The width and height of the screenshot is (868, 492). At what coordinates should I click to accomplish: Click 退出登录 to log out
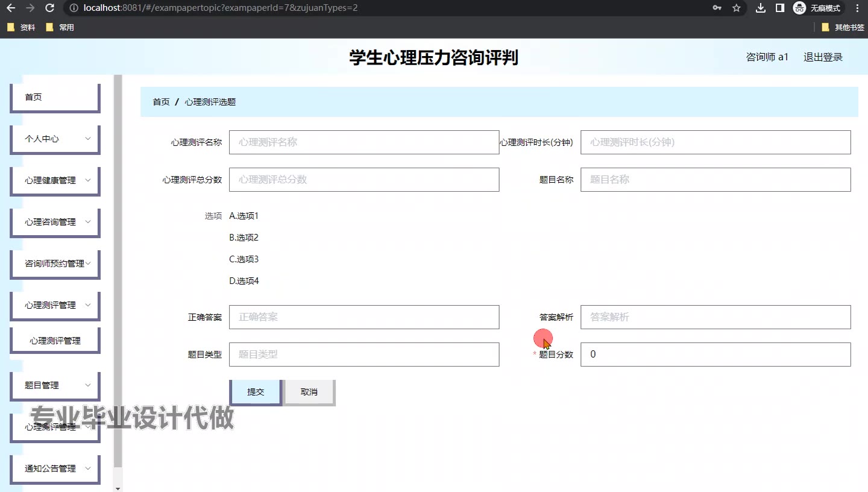click(x=823, y=57)
